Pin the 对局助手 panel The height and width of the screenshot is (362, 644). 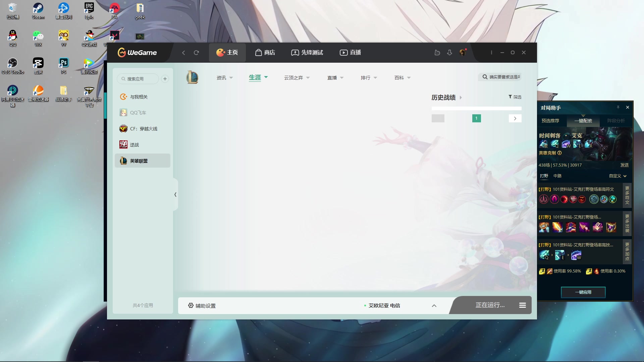coord(618,107)
